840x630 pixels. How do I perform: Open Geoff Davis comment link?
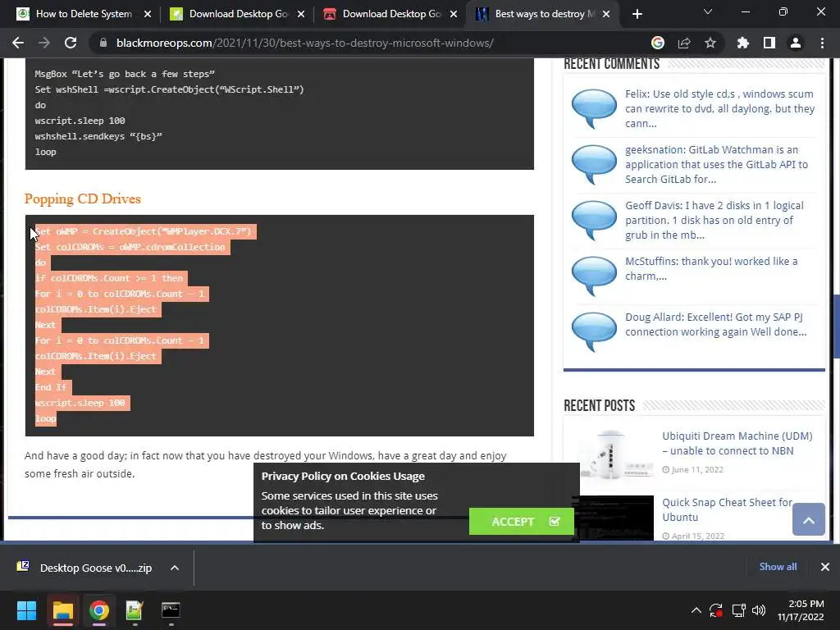point(714,220)
